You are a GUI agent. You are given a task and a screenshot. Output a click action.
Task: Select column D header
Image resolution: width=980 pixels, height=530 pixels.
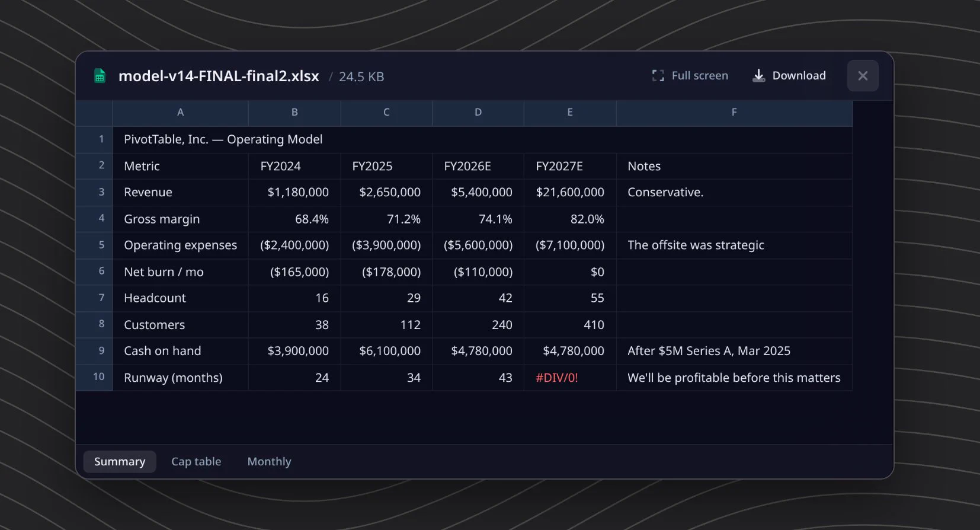pyautogui.click(x=478, y=113)
